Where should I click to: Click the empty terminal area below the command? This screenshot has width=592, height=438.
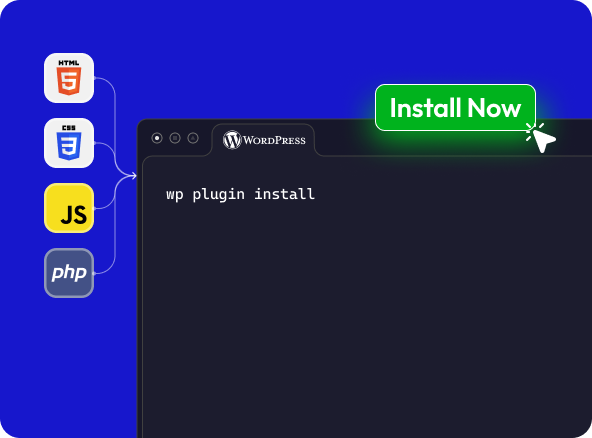366,321
